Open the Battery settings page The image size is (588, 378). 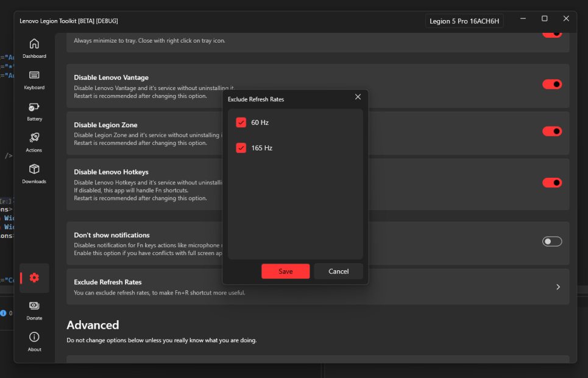pos(34,111)
